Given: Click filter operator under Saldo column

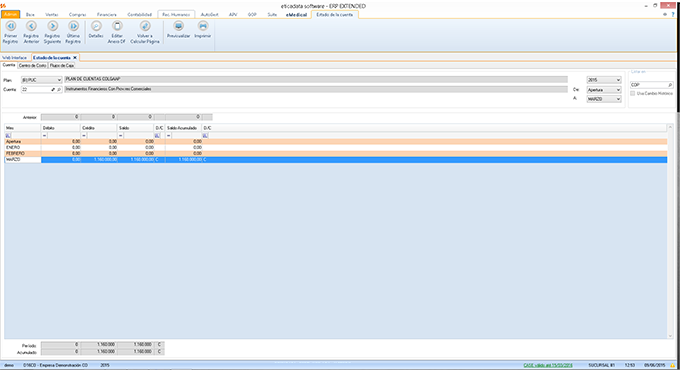Looking at the screenshot, I should [121, 136].
